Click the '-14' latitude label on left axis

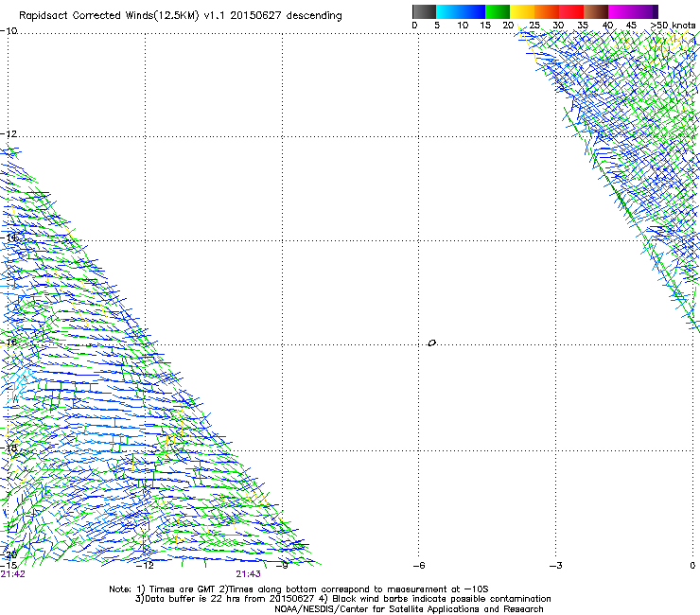click(9, 237)
